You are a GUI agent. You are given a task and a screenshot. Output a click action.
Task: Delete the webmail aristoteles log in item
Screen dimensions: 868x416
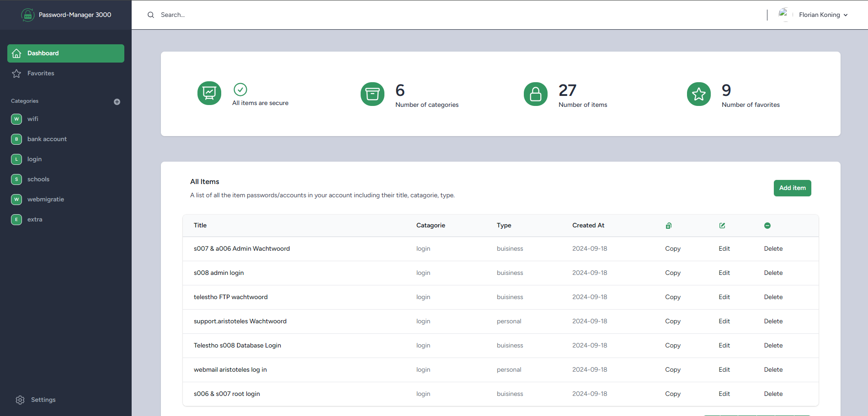click(773, 370)
